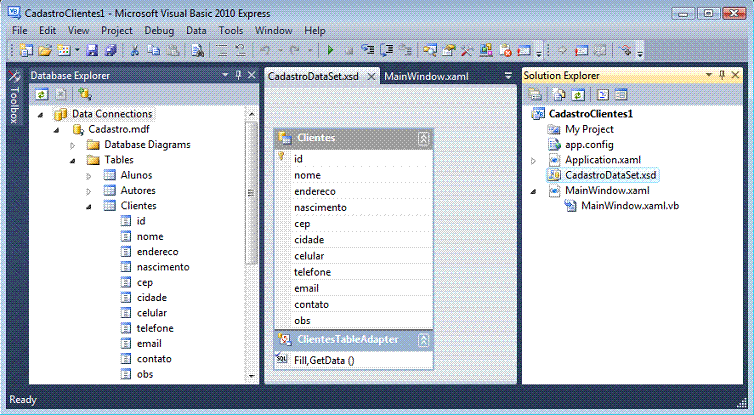Click Properties icon in Solution Explorer toolbar
This screenshot has width=754, height=415.
click(x=534, y=94)
